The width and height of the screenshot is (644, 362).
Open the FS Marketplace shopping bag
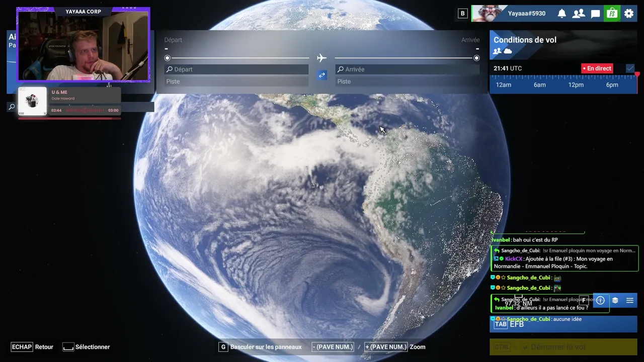(x=612, y=14)
